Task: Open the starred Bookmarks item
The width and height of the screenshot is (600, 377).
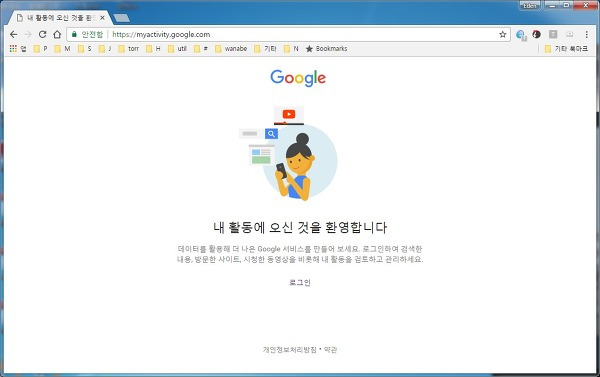Action: tap(327, 49)
